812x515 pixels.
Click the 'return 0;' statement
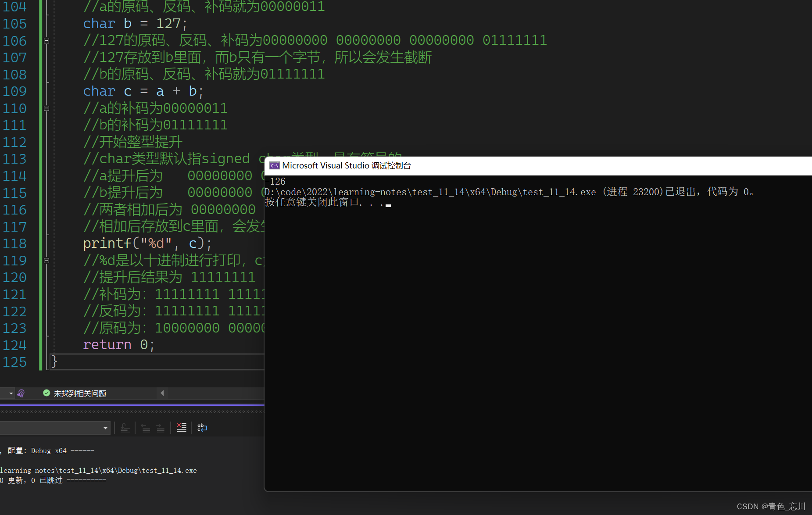pyautogui.click(x=119, y=345)
